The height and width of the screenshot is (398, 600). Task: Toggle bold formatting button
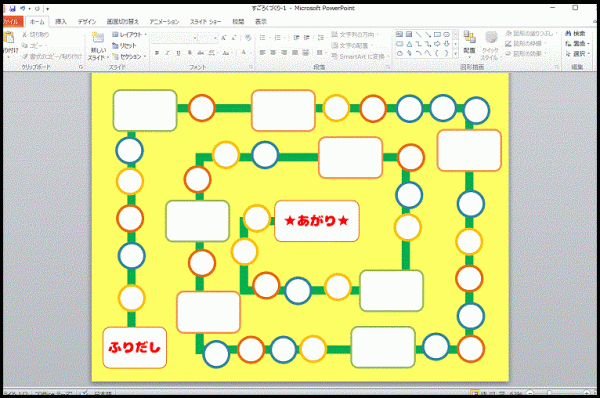click(x=157, y=53)
